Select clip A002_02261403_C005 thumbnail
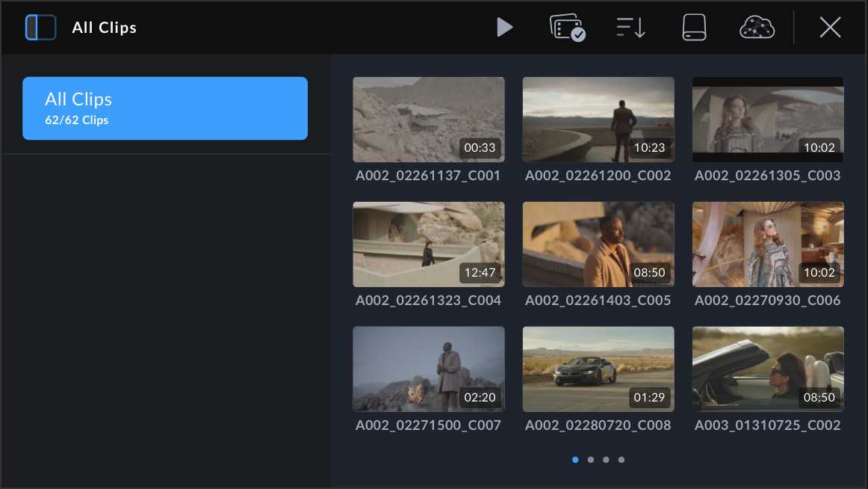The image size is (868, 489). point(598,244)
